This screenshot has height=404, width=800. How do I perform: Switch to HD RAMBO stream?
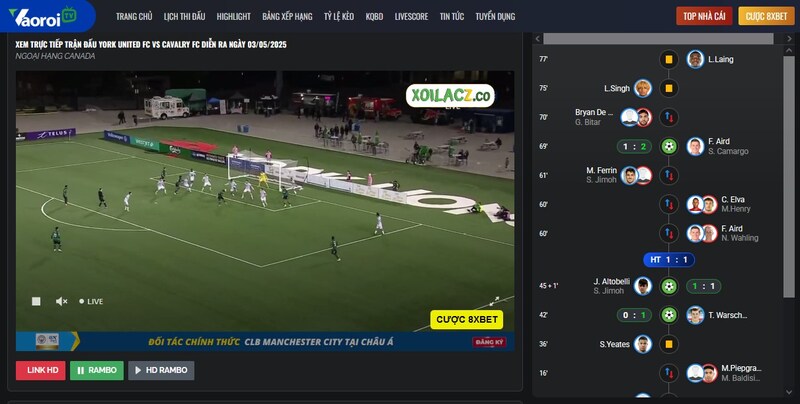coord(161,370)
